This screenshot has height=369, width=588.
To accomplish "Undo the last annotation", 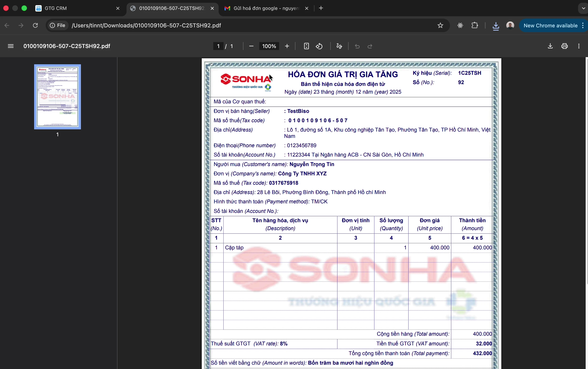I will (357, 46).
